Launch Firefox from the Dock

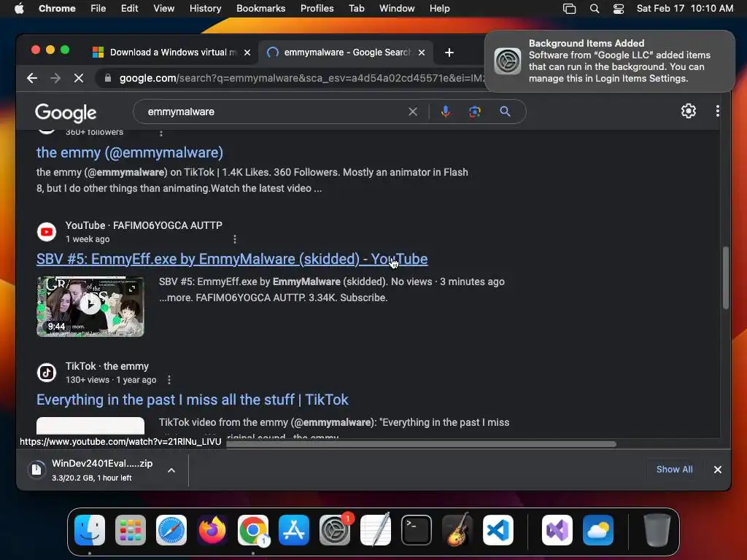(x=212, y=530)
